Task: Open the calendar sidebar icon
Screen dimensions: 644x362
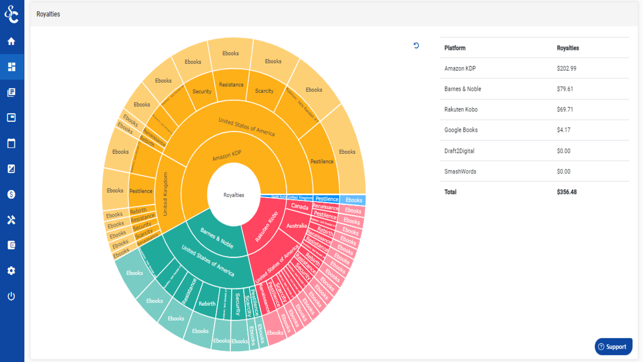Action: click(11, 143)
